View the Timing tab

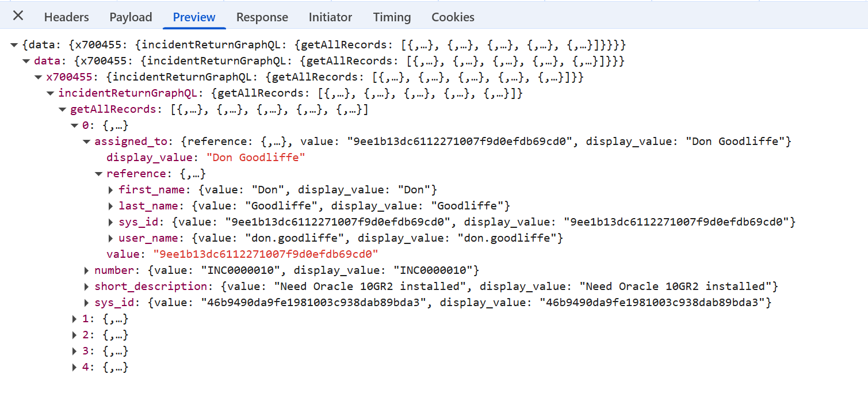point(392,17)
